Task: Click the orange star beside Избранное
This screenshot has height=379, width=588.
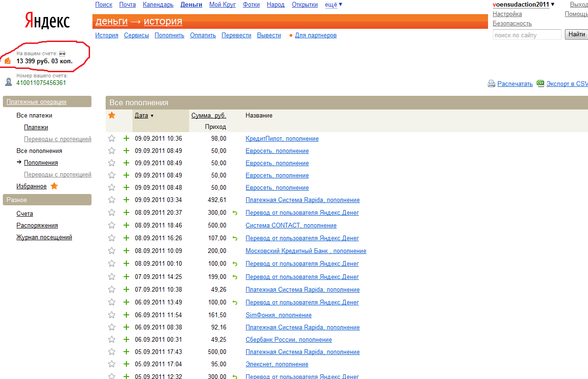Action: click(x=54, y=186)
